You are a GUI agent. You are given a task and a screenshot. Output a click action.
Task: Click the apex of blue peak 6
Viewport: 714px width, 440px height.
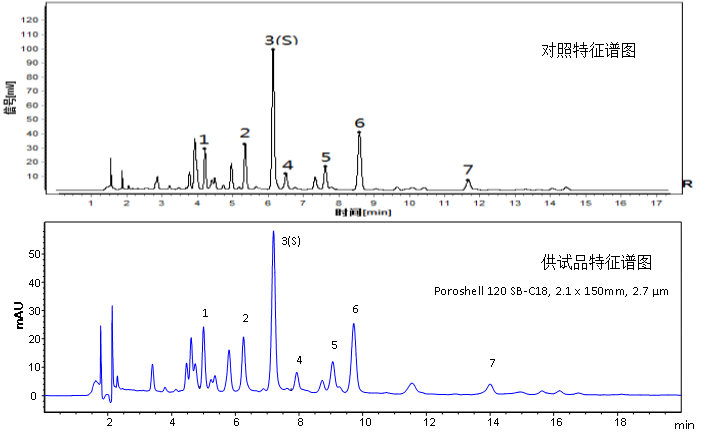(353, 324)
